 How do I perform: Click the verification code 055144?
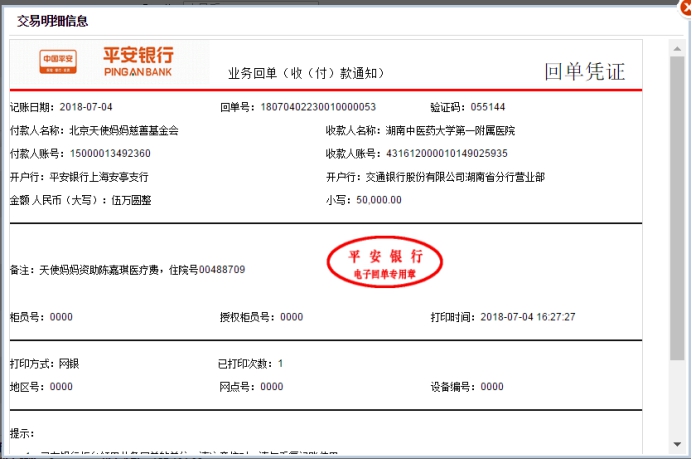click(x=488, y=107)
